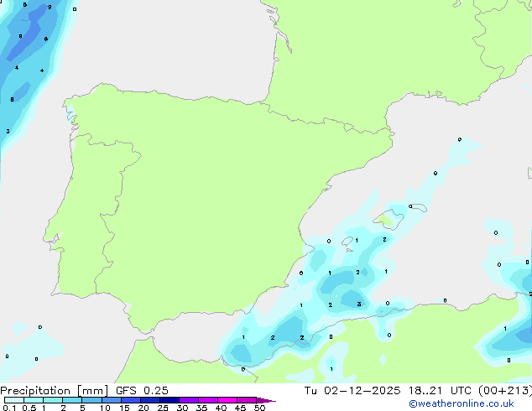532x411 pixels.
Task: Pick the 10 to 15 mm legend swatch
Action: [112, 400]
